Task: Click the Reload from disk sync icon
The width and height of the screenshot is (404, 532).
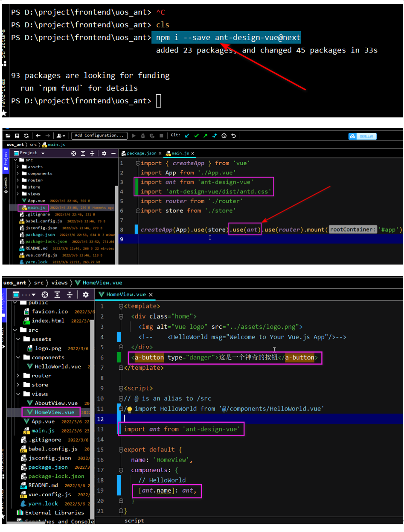Action: click(26, 135)
